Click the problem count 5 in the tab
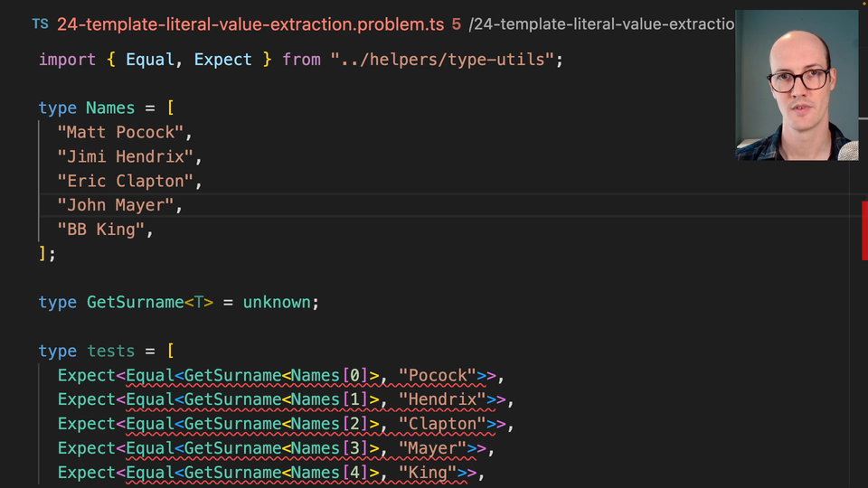 point(457,24)
